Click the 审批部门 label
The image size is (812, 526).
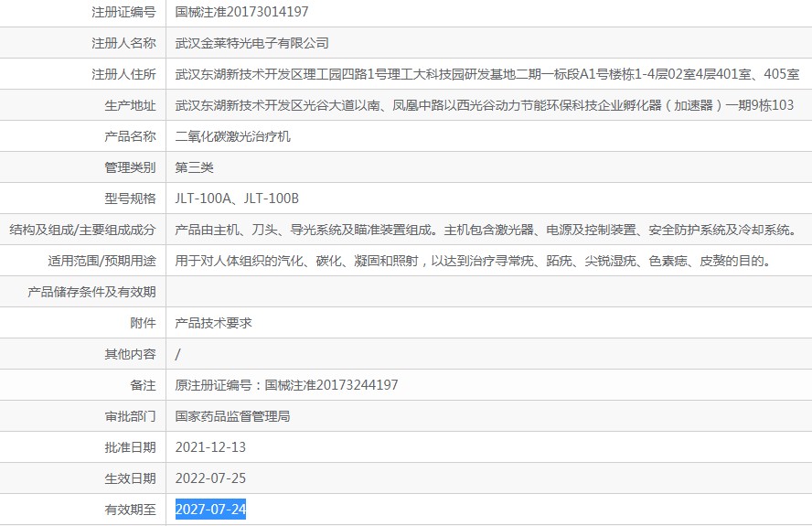pos(130,416)
